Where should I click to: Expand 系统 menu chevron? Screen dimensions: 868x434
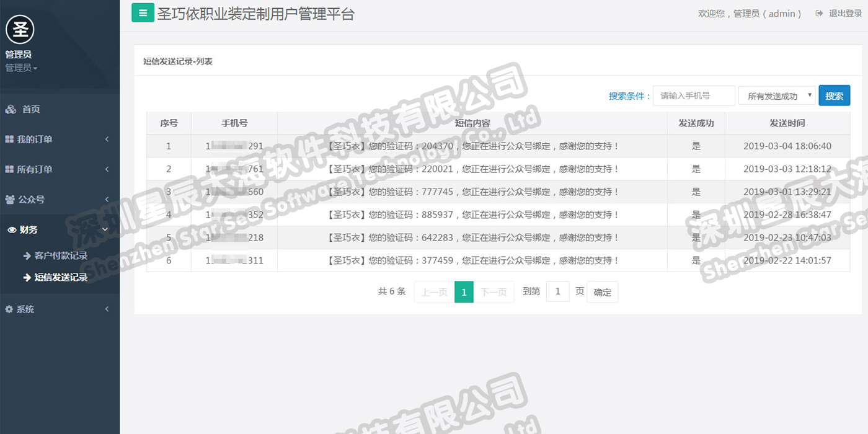(x=107, y=309)
